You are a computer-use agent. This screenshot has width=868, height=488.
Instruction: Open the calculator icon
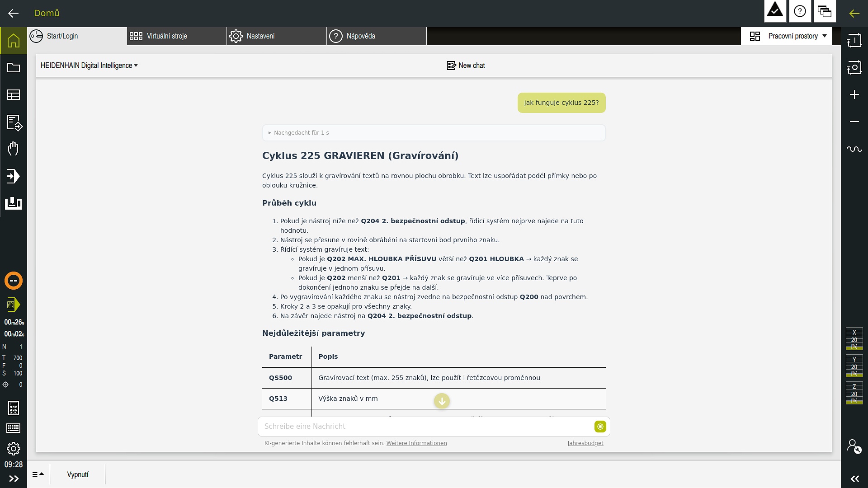(x=14, y=408)
